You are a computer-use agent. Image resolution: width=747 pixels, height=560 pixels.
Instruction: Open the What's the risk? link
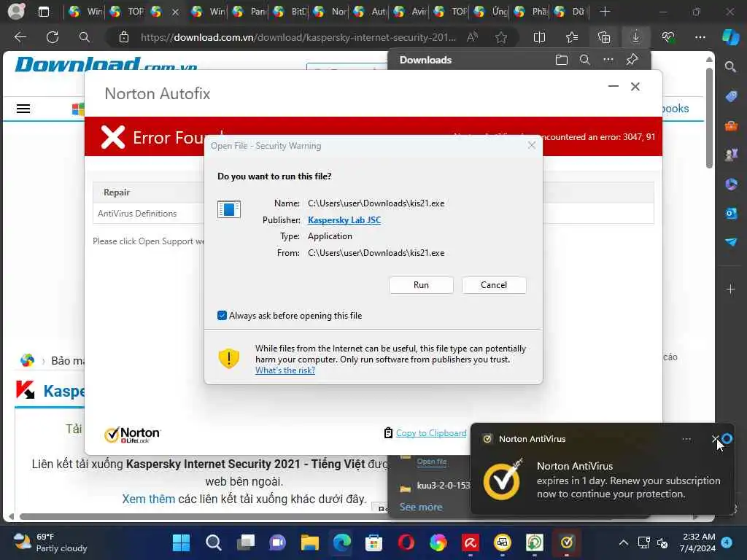point(285,370)
